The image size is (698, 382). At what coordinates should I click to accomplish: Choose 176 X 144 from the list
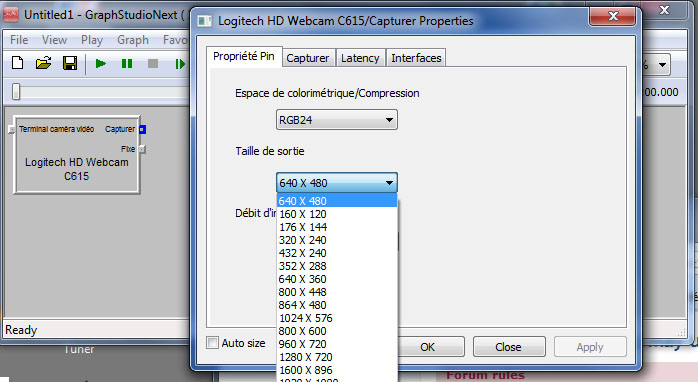pos(337,227)
